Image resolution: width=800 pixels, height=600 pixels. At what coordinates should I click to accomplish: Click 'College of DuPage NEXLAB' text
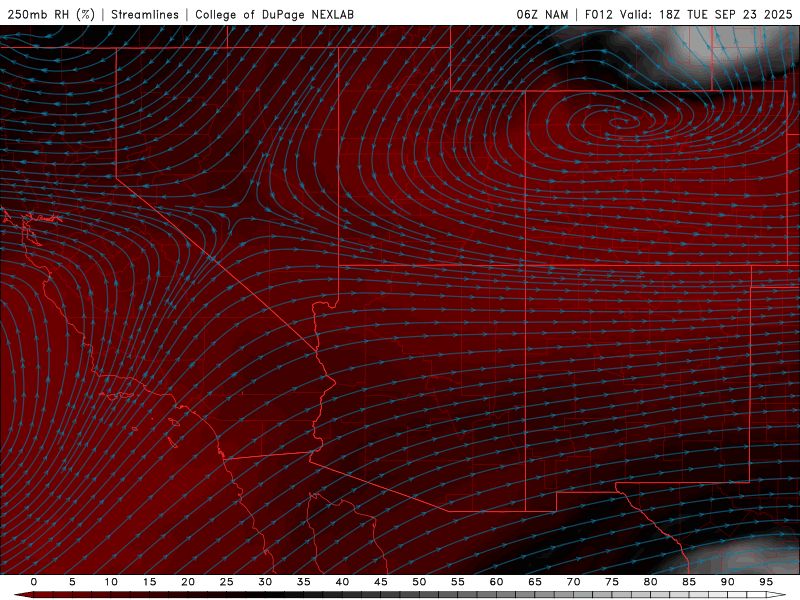coord(274,14)
